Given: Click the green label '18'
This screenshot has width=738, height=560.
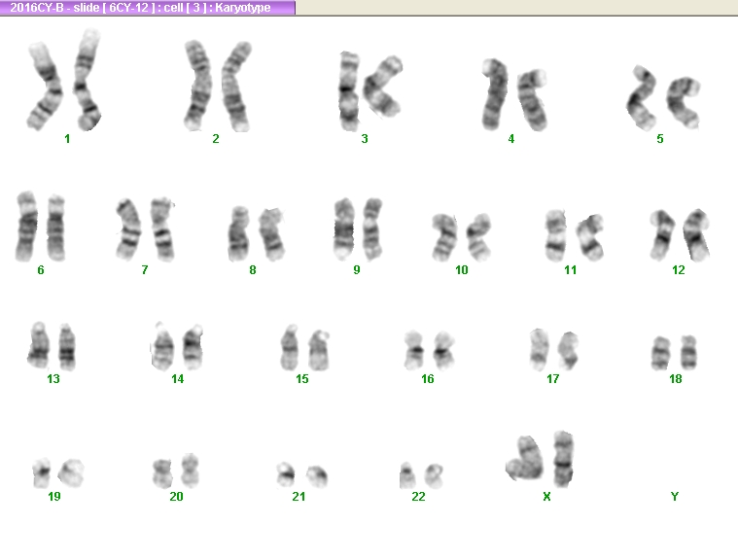Looking at the screenshot, I should coord(676,379).
